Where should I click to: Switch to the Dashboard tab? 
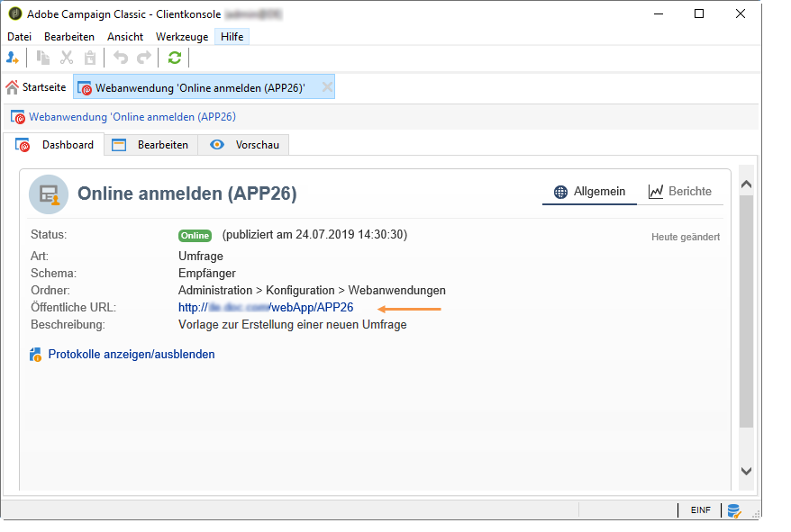coord(54,145)
